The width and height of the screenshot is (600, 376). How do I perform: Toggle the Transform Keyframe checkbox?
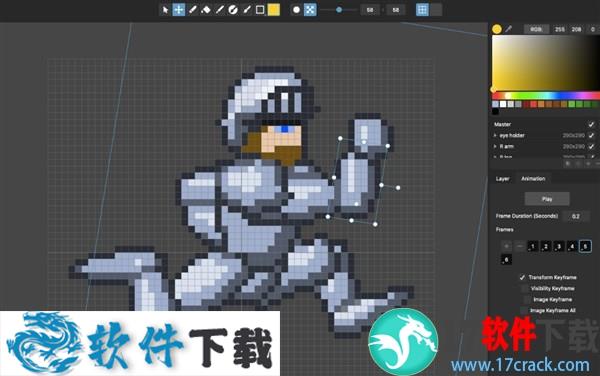522,277
